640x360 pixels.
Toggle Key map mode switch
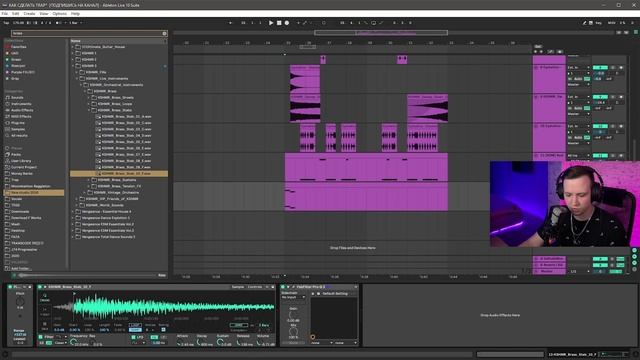click(x=598, y=23)
